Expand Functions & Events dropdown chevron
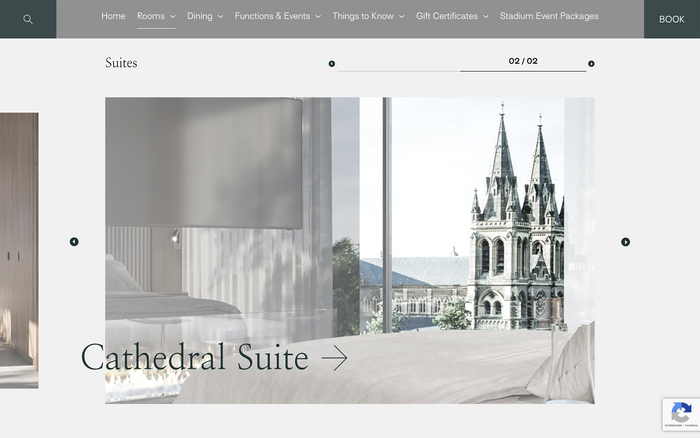This screenshot has height=438, width=700. pyautogui.click(x=318, y=17)
